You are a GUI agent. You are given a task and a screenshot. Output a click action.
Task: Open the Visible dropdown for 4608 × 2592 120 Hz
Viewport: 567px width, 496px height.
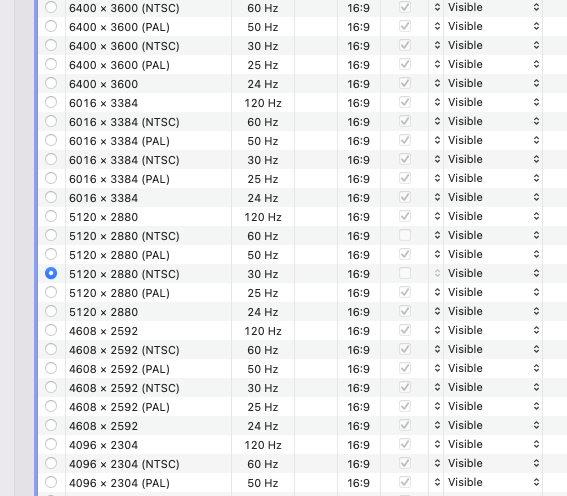click(493, 330)
